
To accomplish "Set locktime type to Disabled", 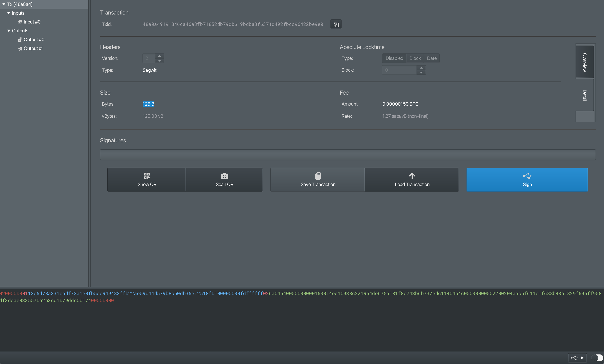I will (394, 58).
